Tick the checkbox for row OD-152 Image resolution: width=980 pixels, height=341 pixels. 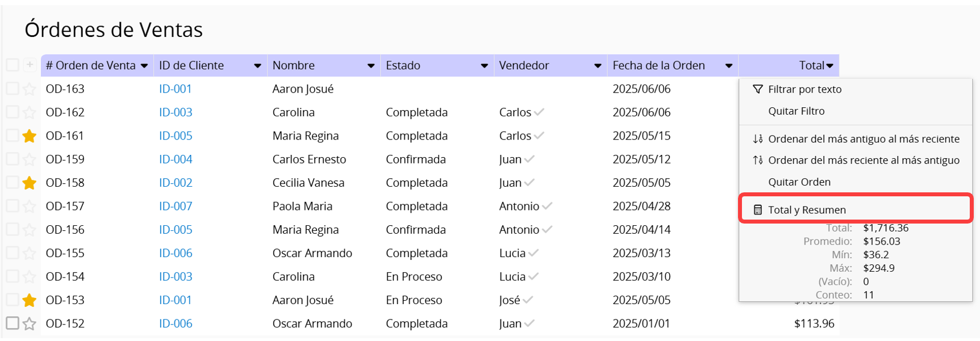(12, 323)
